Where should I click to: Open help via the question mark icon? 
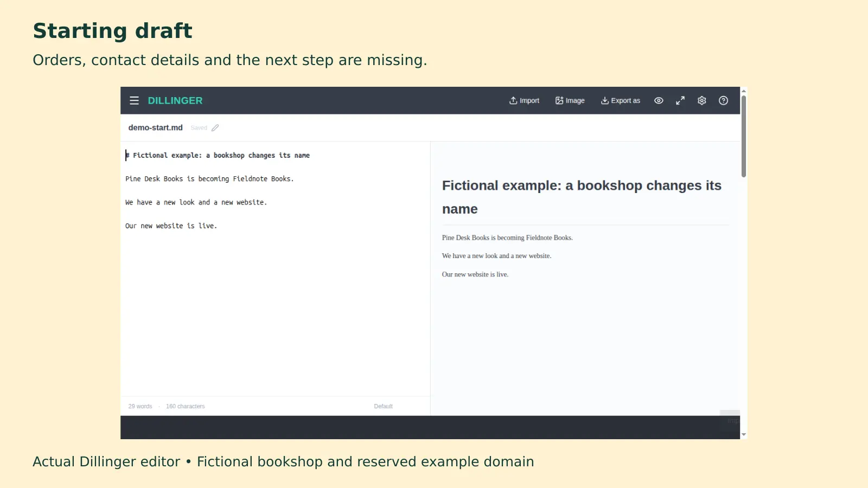click(x=723, y=100)
